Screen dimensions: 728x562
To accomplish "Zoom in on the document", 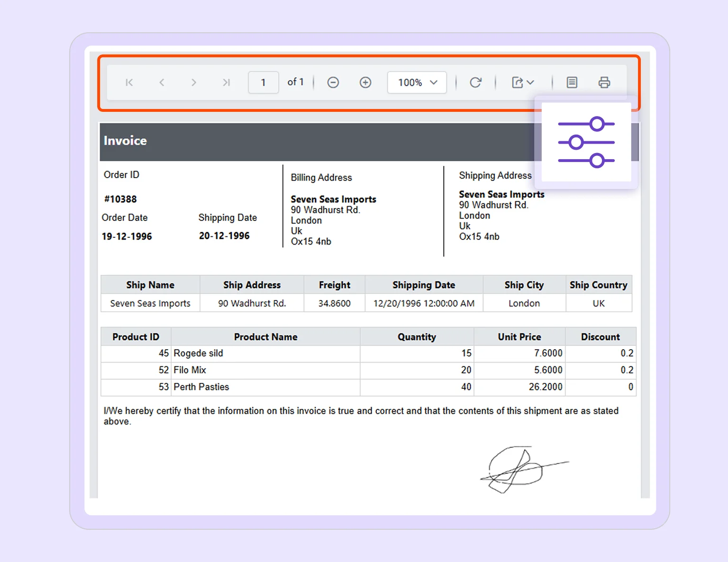I will 365,82.
